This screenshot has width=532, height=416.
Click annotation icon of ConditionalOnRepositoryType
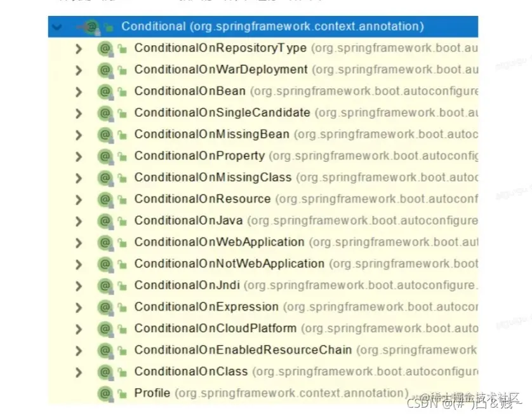pos(105,48)
